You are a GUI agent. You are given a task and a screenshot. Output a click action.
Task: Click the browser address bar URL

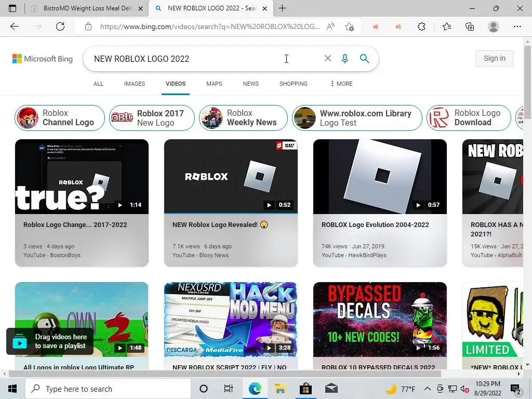point(210,26)
